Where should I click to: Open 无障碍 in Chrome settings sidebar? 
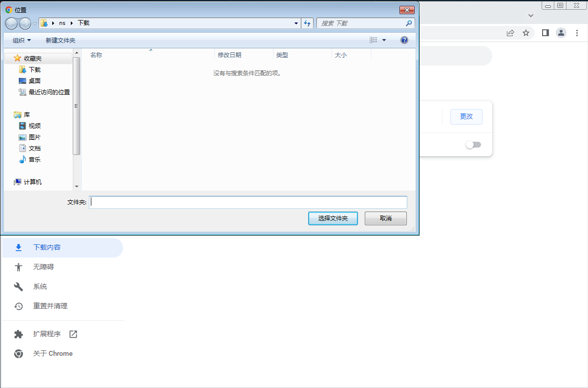pyautogui.click(x=63, y=267)
